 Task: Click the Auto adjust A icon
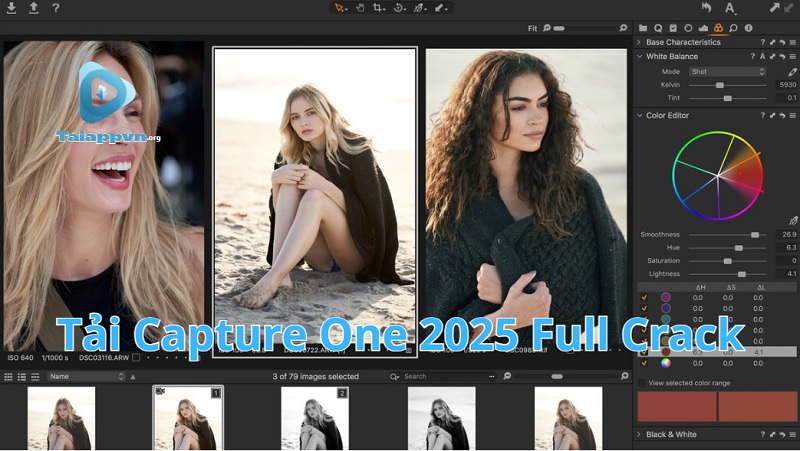click(x=730, y=8)
